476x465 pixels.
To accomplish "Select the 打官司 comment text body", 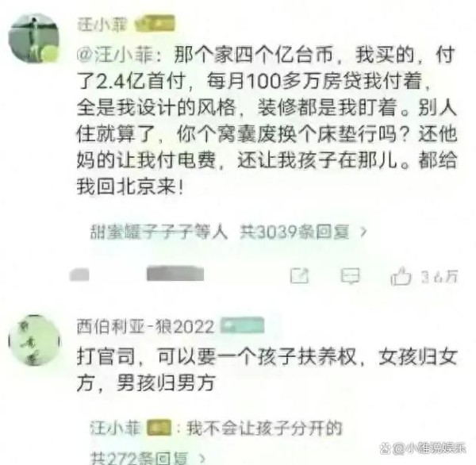I will (267, 369).
